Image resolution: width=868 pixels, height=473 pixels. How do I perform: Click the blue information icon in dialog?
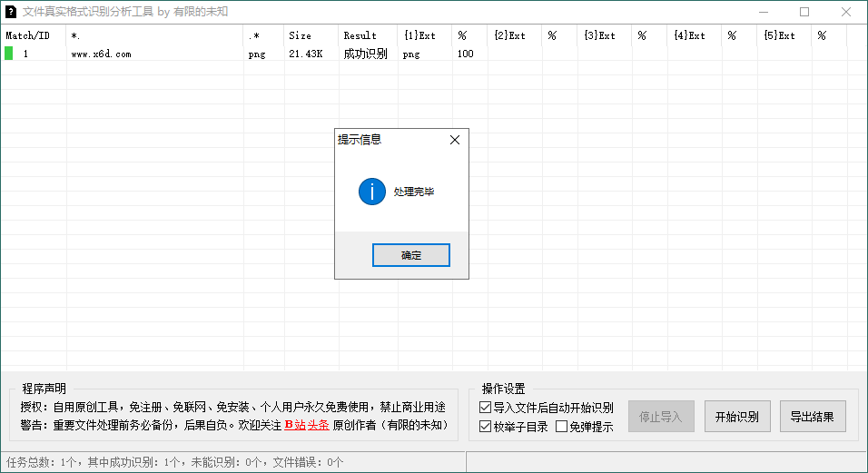pyautogui.click(x=372, y=192)
